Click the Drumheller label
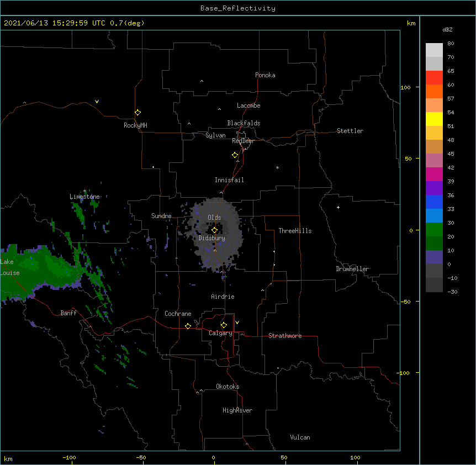476x465 pixels. point(352,269)
